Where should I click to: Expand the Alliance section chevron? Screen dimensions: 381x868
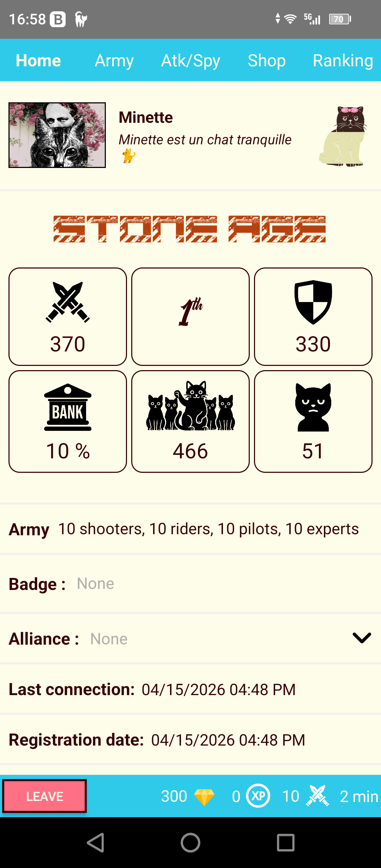click(x=362, y=638)
